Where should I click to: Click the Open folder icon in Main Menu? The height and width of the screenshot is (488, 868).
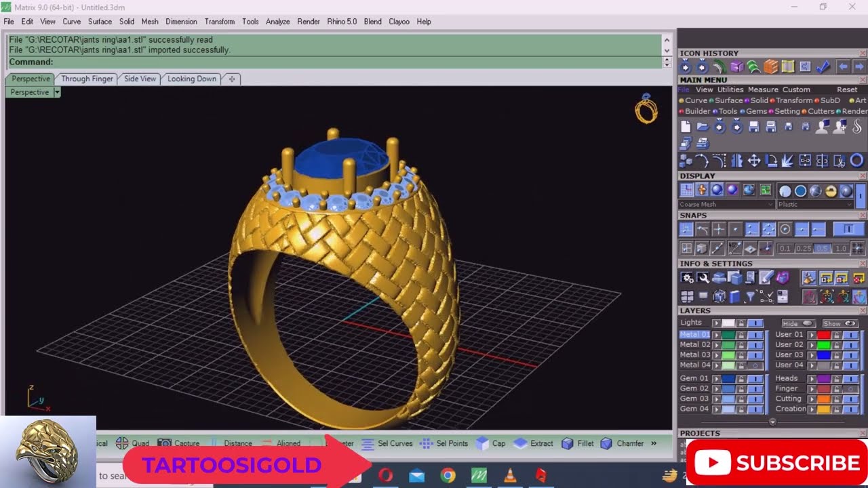click(x=703, y=126)
